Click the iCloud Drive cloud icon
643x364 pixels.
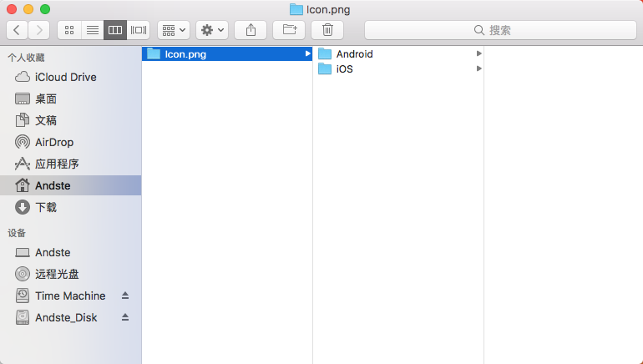click(x=23, y=77)
